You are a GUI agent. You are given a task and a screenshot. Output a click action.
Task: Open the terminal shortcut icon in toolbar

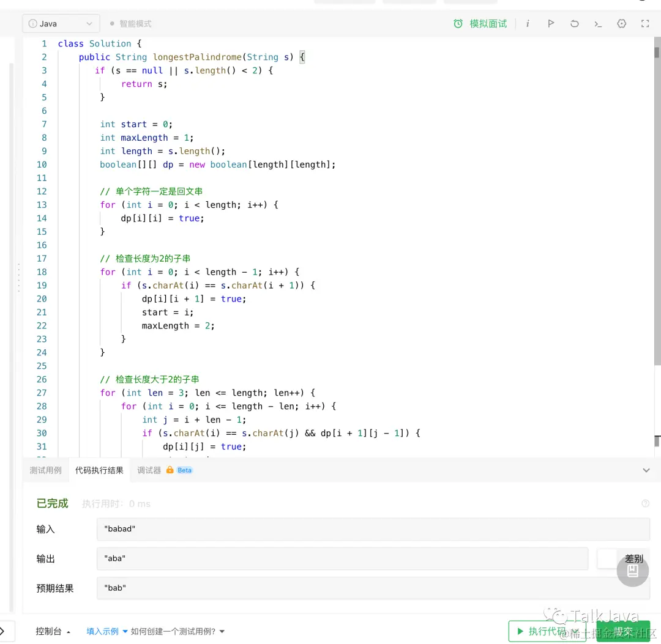(598, 24)
